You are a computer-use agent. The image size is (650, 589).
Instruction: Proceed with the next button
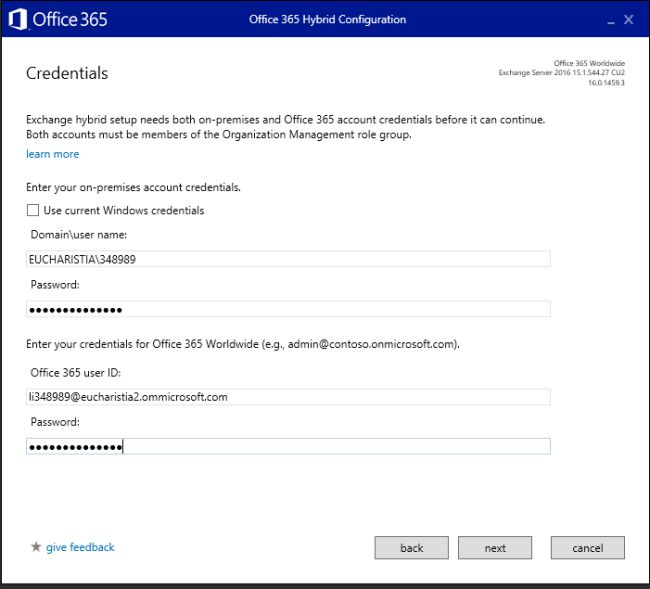495,548
